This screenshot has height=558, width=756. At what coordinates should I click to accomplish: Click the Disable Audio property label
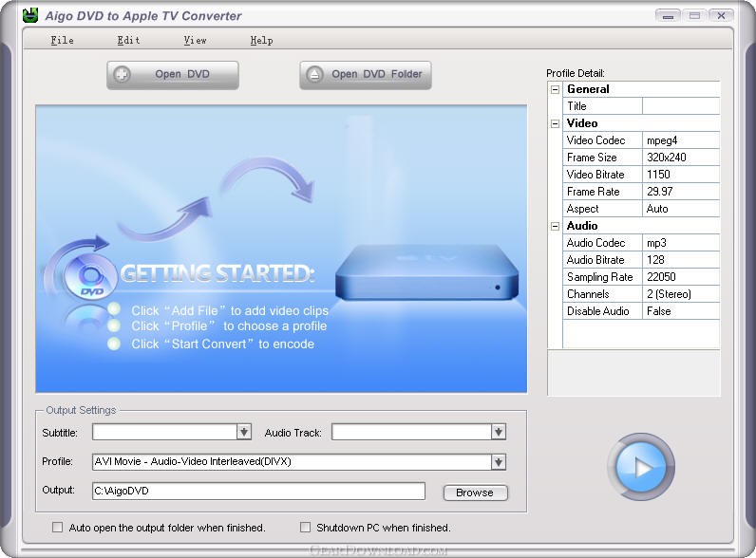(602, 311)
